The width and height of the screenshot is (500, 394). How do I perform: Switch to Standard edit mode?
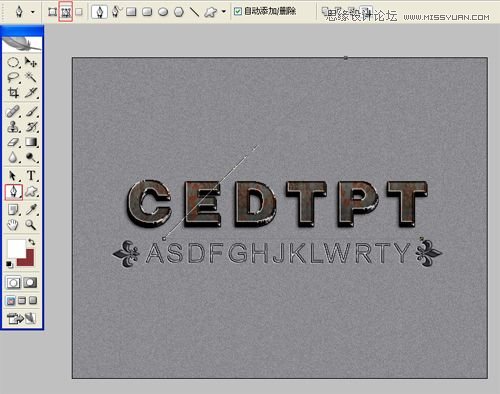click(x=13, y=283)
